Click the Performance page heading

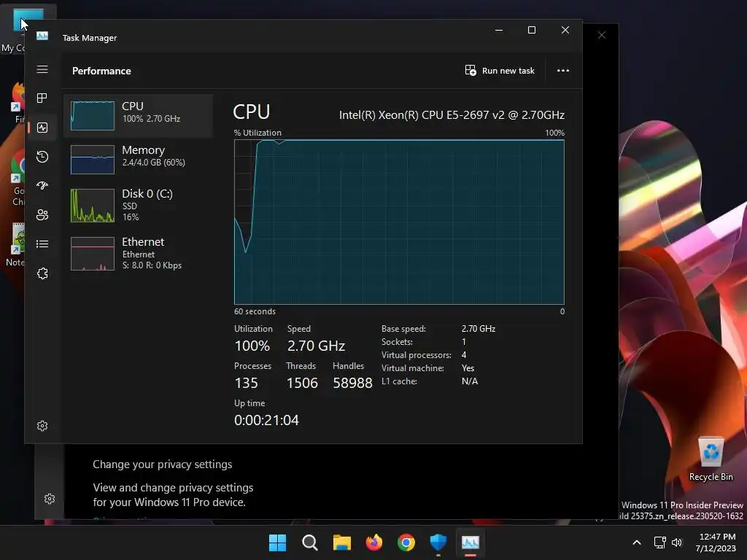pos(101,71)
